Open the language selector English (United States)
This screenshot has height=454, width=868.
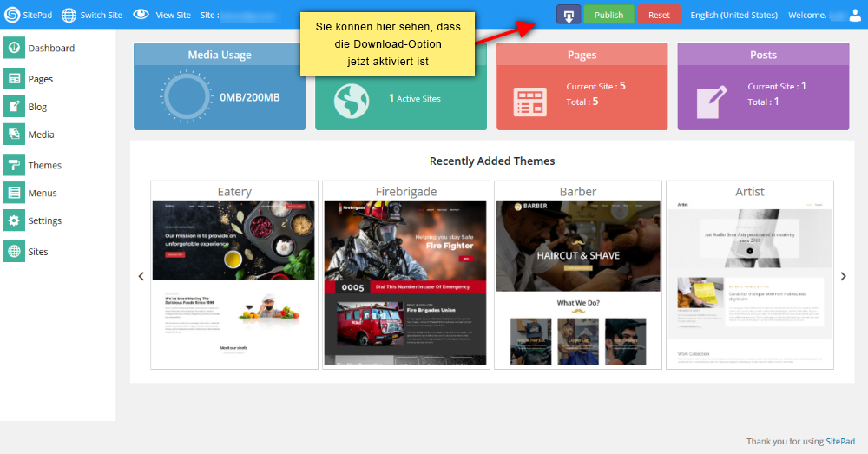coord(733,15)
